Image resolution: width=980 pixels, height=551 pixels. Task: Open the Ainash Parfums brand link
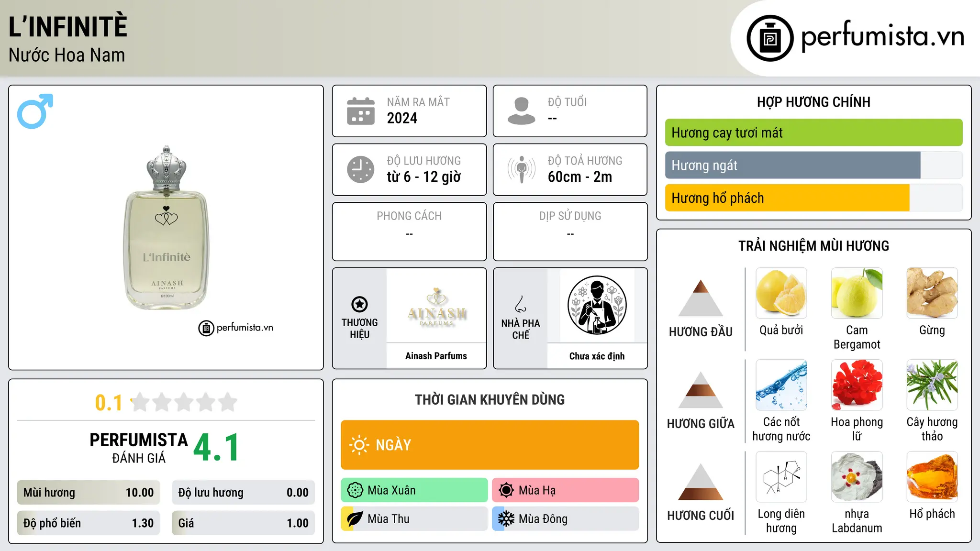point(436,356)
